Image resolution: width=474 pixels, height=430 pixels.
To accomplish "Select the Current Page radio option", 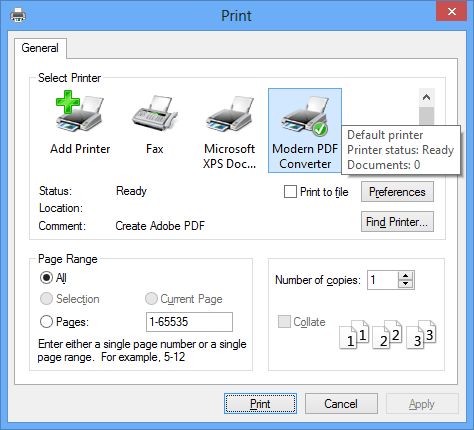I will click(x=151, y=299).
